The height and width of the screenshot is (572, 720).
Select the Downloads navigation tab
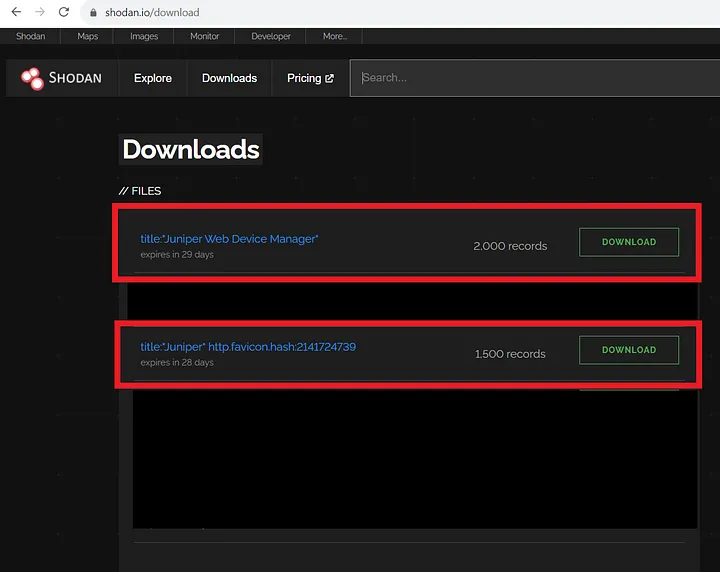click(230, 78)
